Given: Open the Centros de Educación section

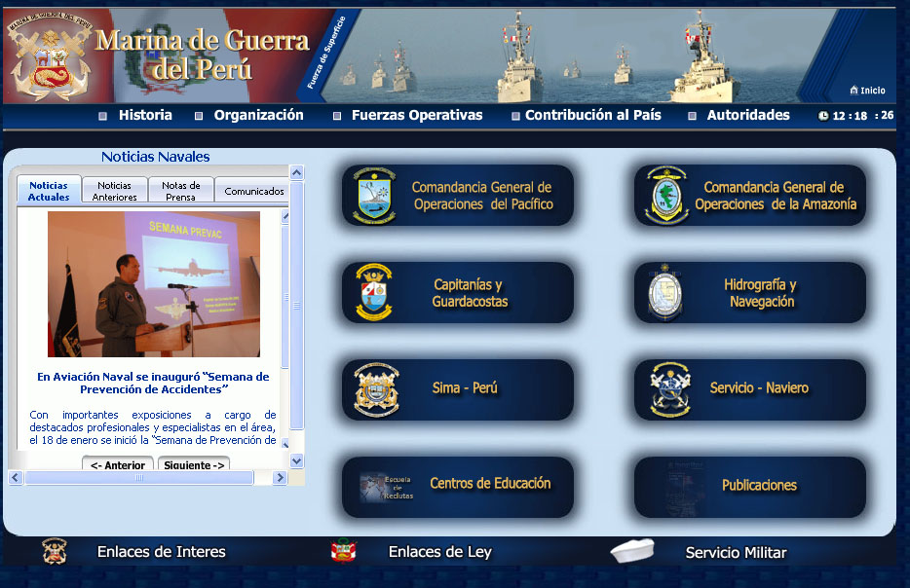Looking at the screenshot, I should 457,487.
